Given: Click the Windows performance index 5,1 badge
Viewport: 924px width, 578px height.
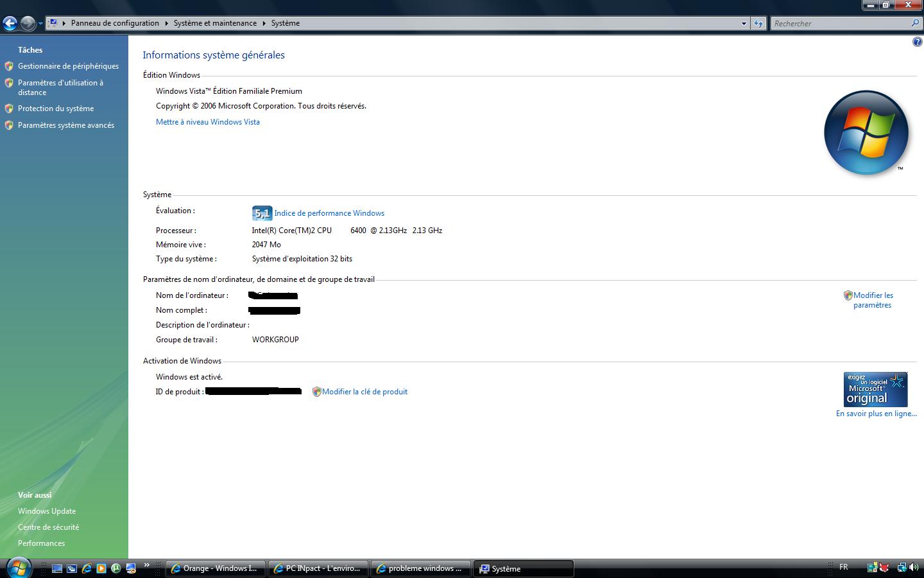Looking at the screenshot, I should coord(262,213).
